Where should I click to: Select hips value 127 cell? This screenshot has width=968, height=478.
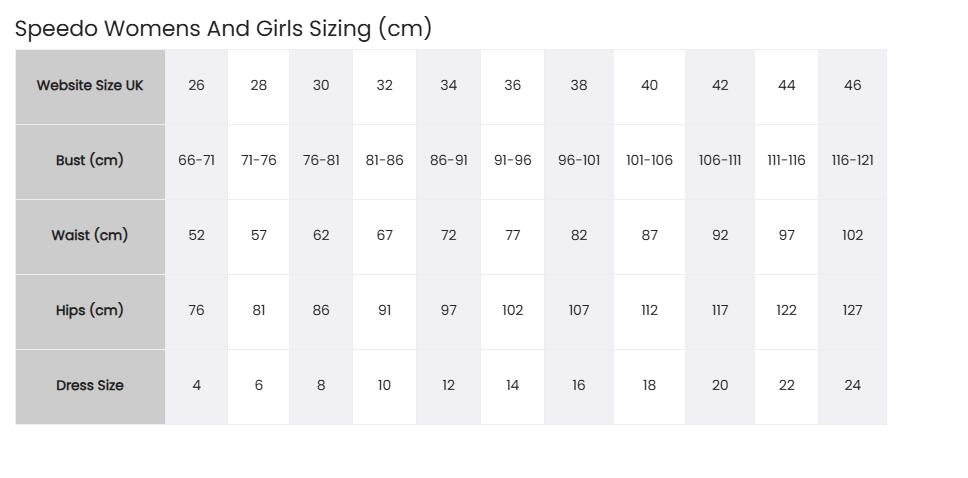coord(853,312)
